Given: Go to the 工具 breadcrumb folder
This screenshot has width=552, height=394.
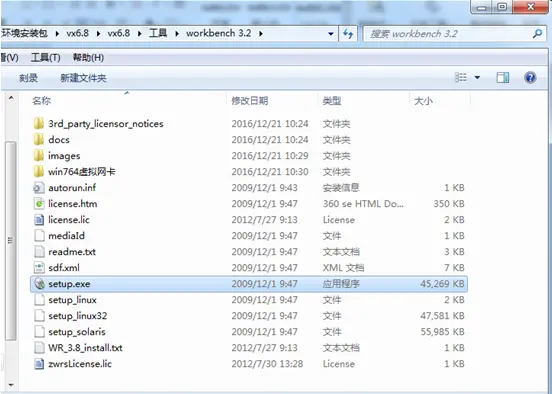Looking at the screenshot, I should click(158, 33).
